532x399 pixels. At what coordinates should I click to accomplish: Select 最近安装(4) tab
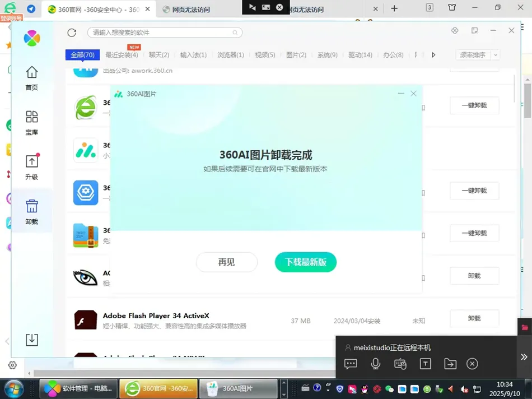pyautogui.click(x=122, y=55)
